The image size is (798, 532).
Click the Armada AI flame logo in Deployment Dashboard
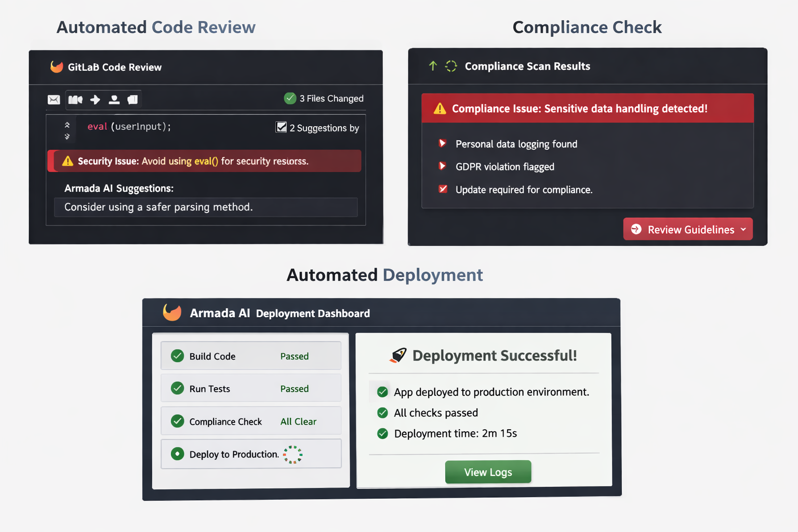coord(172,312)
